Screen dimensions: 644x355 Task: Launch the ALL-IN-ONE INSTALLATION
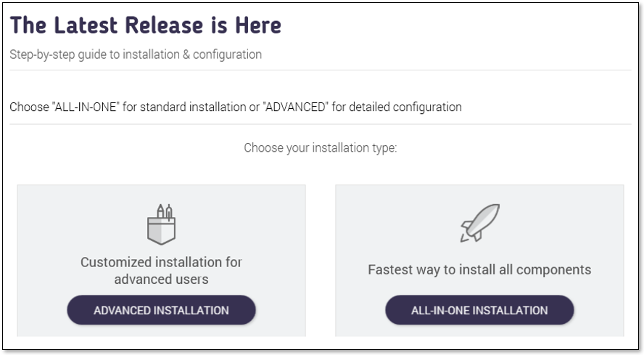479,310
